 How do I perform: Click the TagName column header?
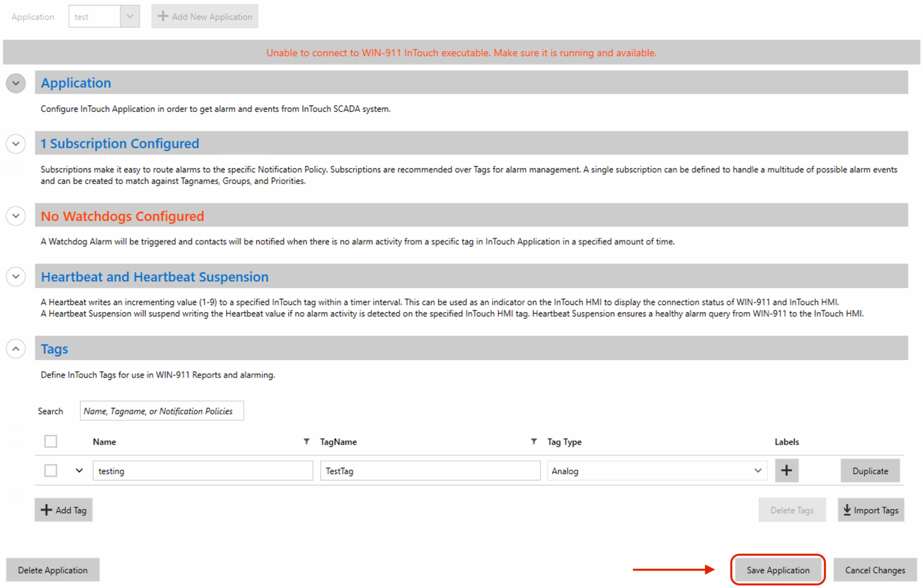pyautogui.click(x=338, y=442)
